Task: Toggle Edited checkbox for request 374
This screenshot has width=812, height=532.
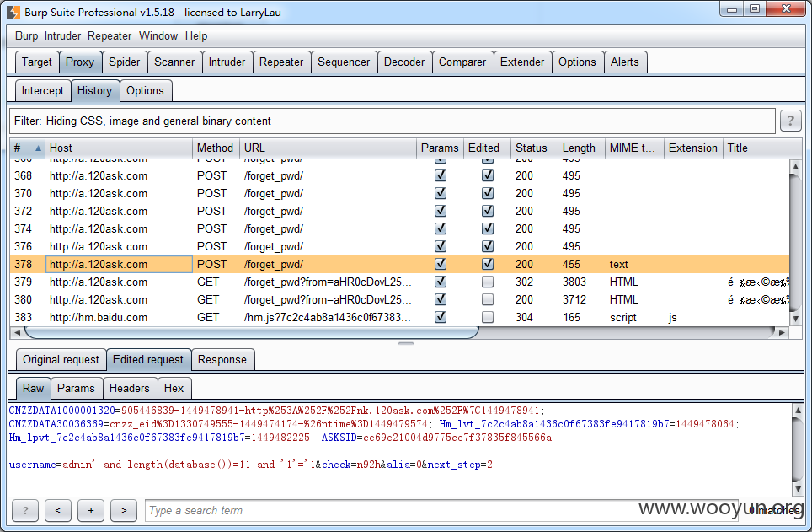Action: (488, 228)
